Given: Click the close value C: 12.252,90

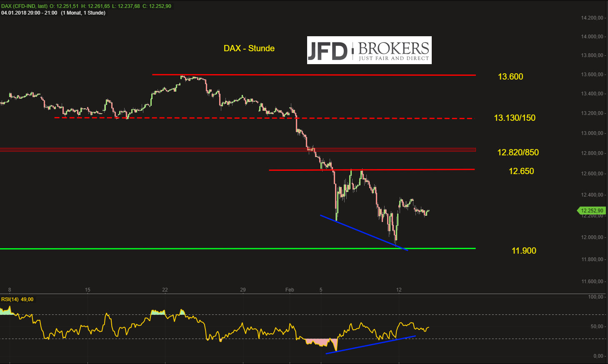Looking at the screenshot, I should click(157, 6).
